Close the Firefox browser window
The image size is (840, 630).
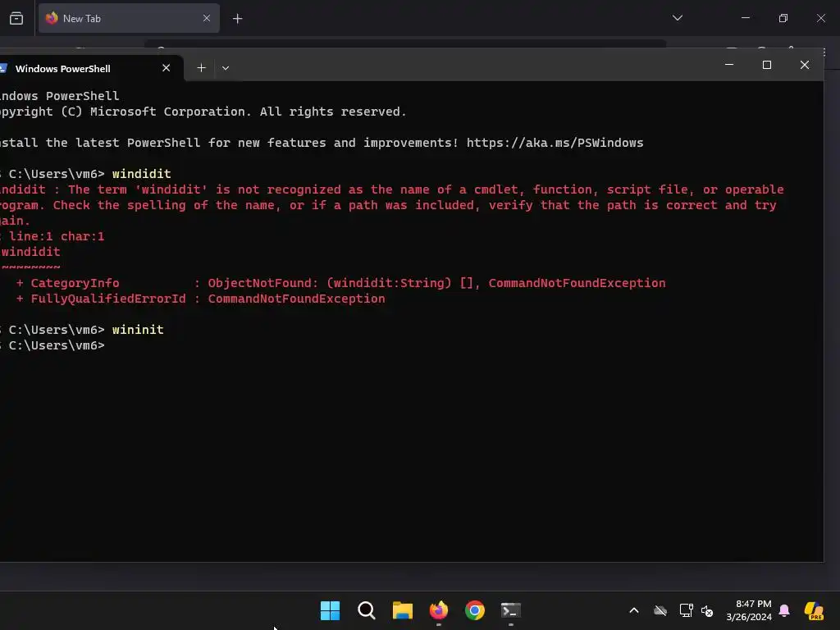tap(820, 18)
